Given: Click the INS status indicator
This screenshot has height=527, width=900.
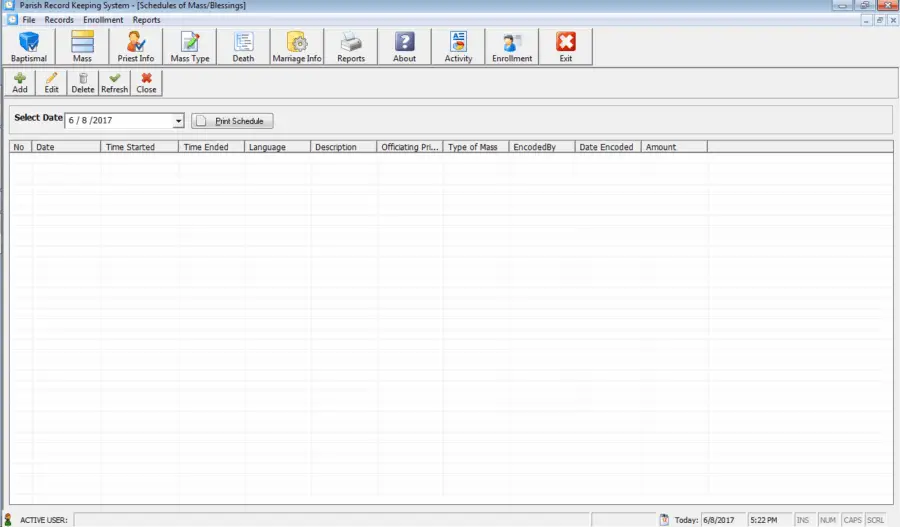Looking at the screenshot, I should [x=802, y=520].
